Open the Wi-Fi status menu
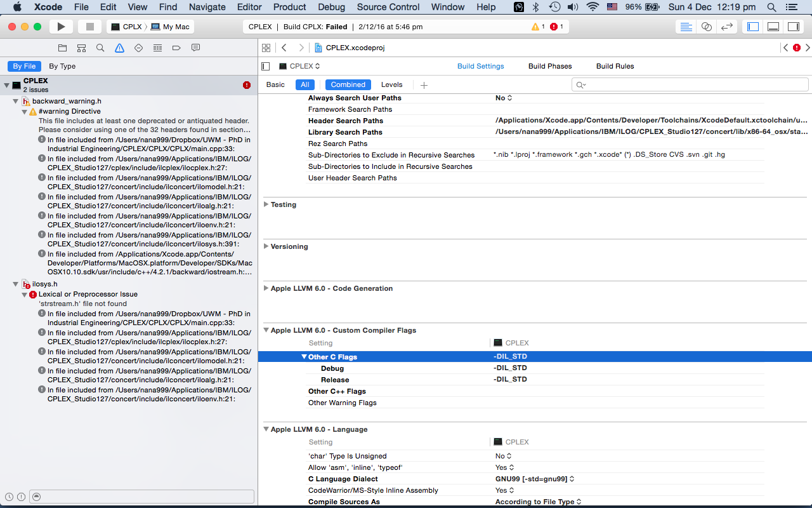812x508 pixels. [593, 7]
